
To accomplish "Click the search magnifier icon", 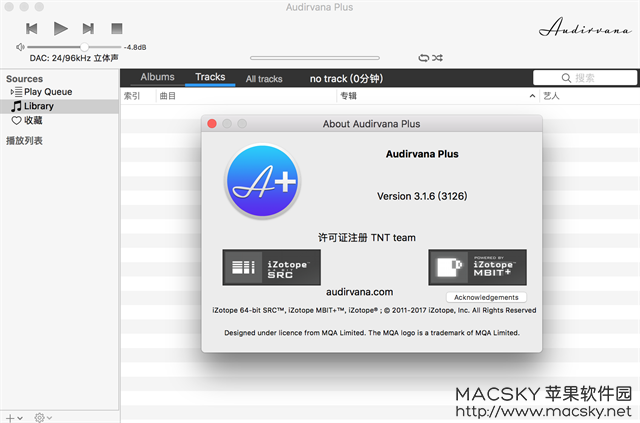I will [x=566, y=78].
